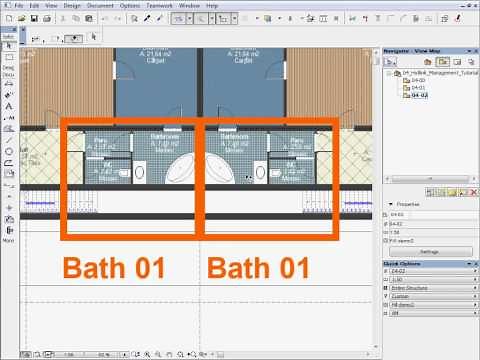Click the Settings button in Navigator
The image size is (480, 360).
431,252
